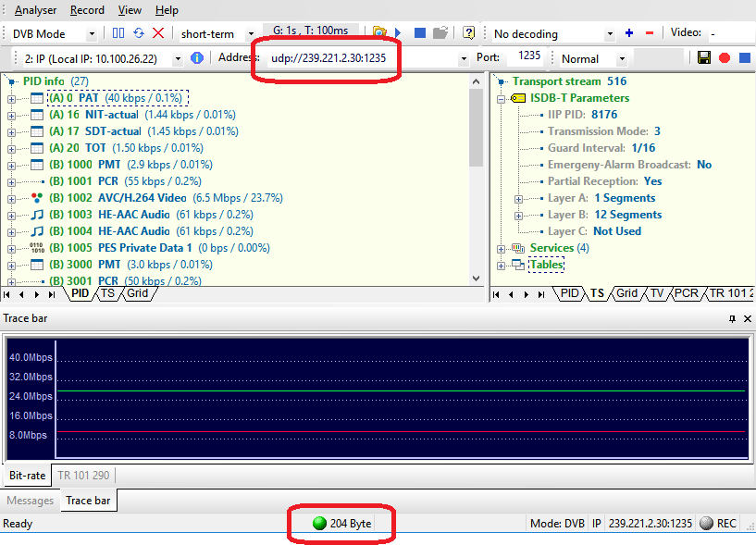Click PID list scrollbar up arrow
The width and height of the screenshot is (756, 545).
pos(476,81)
